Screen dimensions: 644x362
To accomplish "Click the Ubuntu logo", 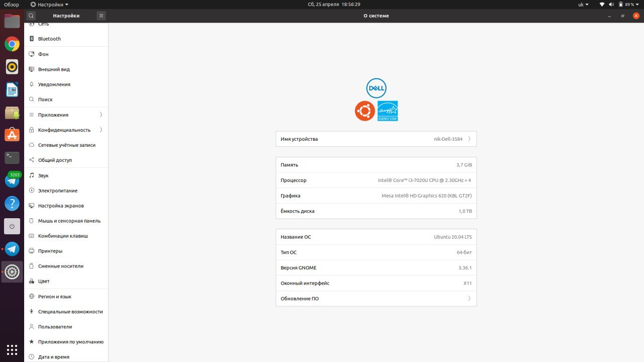I will (365, 111).
